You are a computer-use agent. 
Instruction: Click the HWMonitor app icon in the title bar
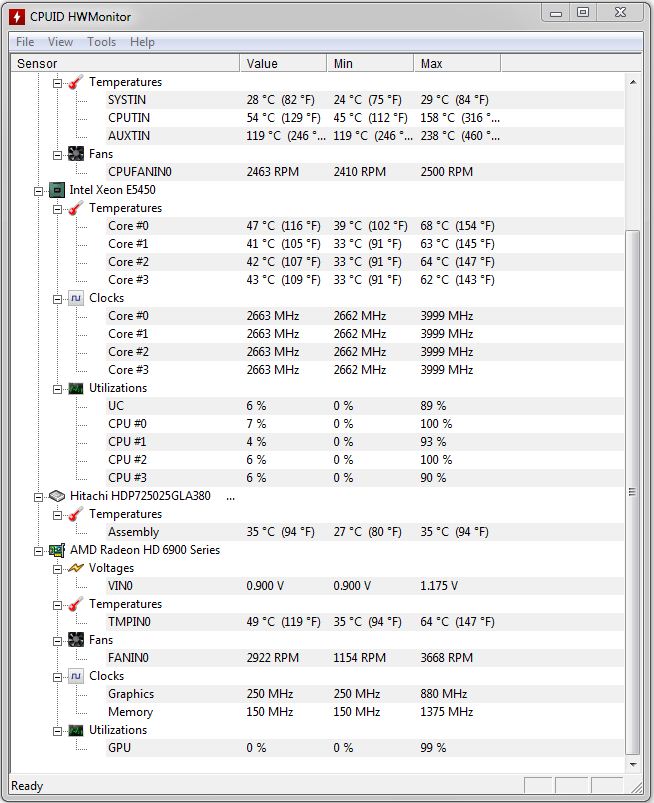click(x=16, y=16)
